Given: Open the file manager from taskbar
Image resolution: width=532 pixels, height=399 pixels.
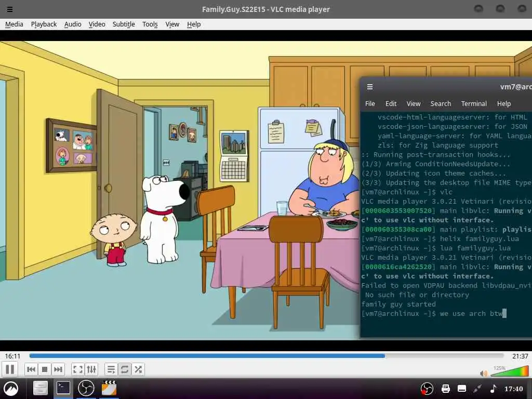Looking at the screenshot, I should point(40,389).
